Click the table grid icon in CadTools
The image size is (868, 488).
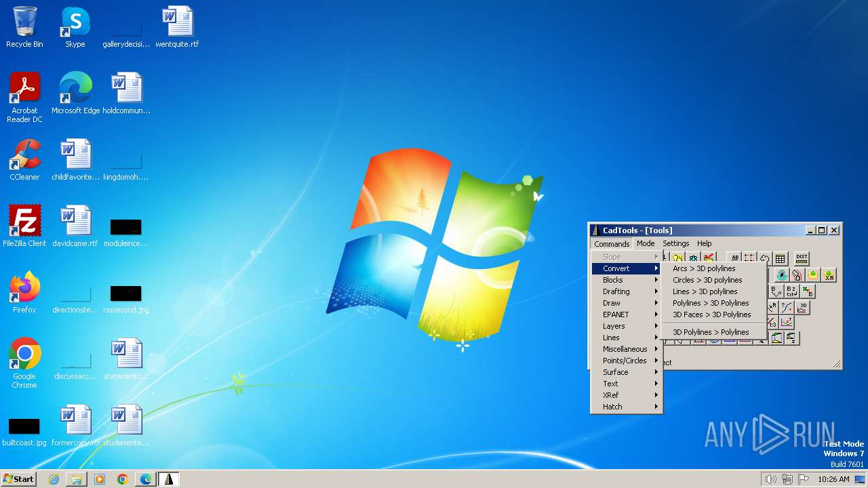780,258
